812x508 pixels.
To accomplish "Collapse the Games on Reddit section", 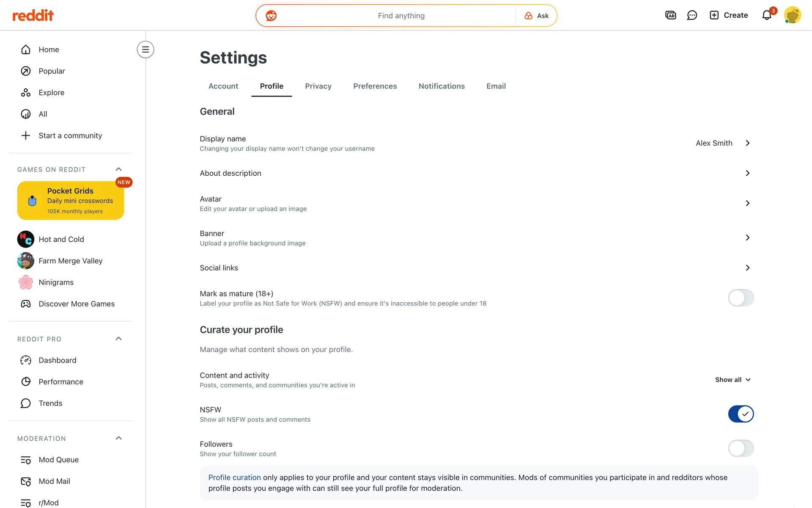I will pyautogui.click(x=119, y=169).
